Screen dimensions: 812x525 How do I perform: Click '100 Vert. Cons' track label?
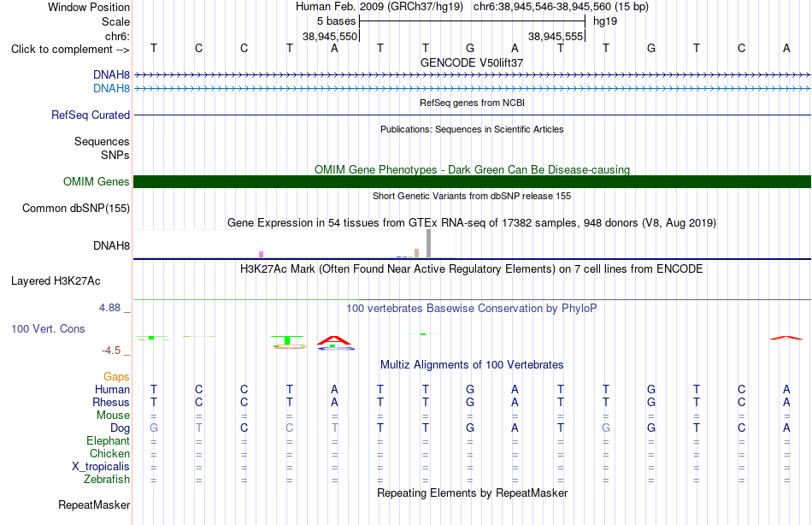pos(48,328)
